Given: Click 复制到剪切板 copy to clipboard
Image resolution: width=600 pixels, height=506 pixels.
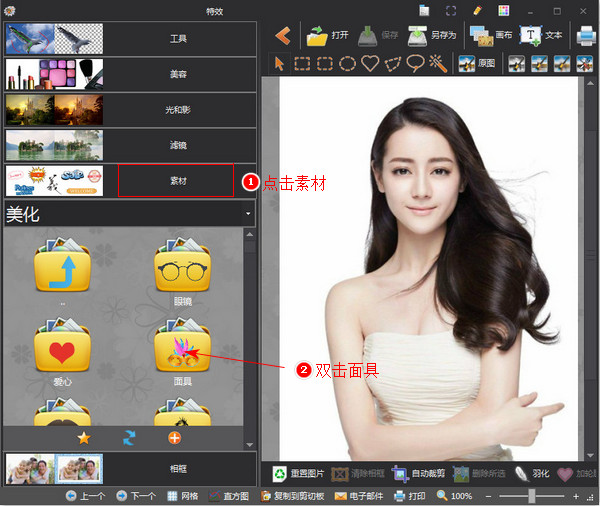Looking at the screenshot, I should pos(292,496).
